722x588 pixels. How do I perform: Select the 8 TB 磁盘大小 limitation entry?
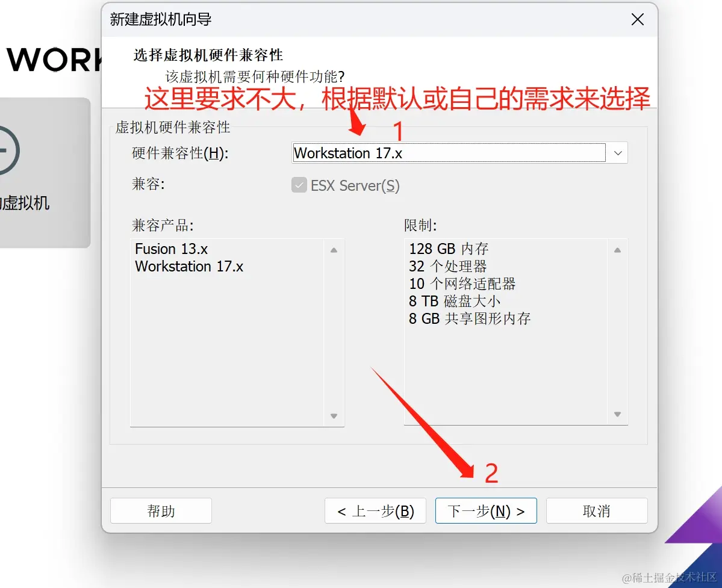[455, 302]
